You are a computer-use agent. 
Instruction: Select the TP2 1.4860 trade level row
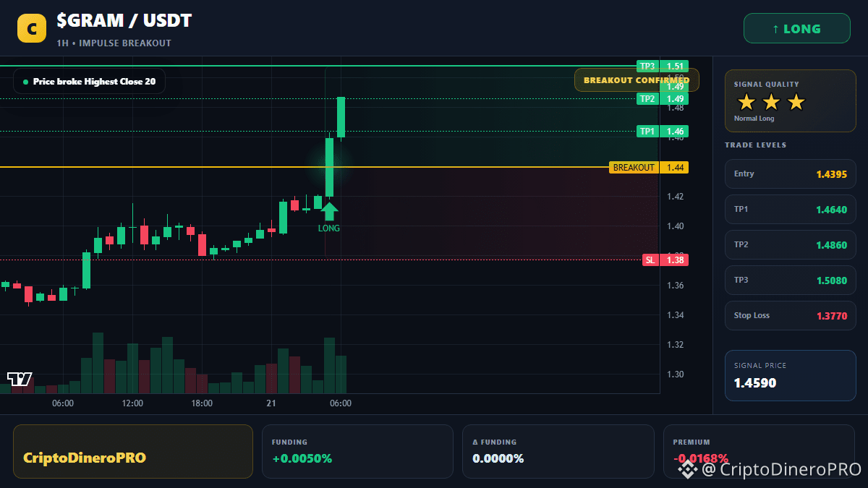tap(790, 245)
